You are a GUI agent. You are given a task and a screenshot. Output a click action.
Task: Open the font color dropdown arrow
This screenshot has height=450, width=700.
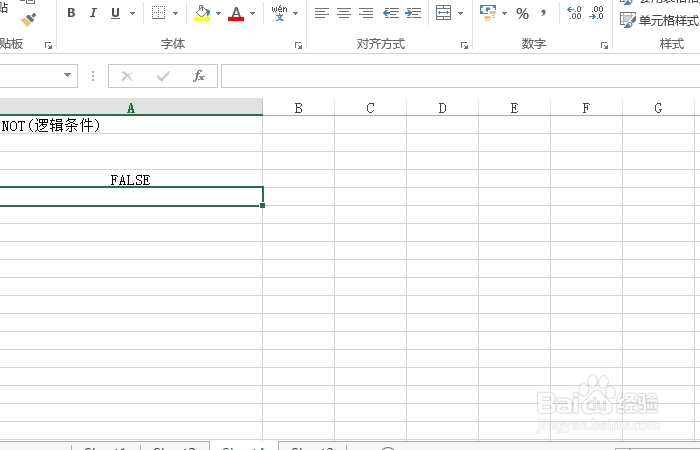[252, 13]
